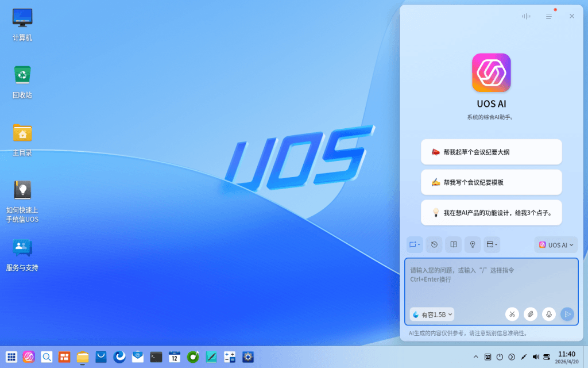Open the green music player taskbar icon
The height and width of the screenshot is (368, 588).
(x=193, y=356)
